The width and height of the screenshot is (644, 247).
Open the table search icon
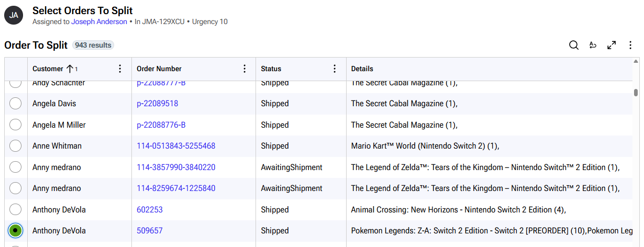(x=574, y=46)
